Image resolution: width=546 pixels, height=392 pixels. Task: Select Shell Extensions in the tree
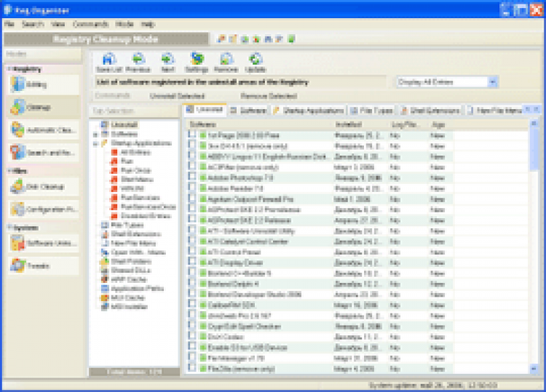coord(136,234)
